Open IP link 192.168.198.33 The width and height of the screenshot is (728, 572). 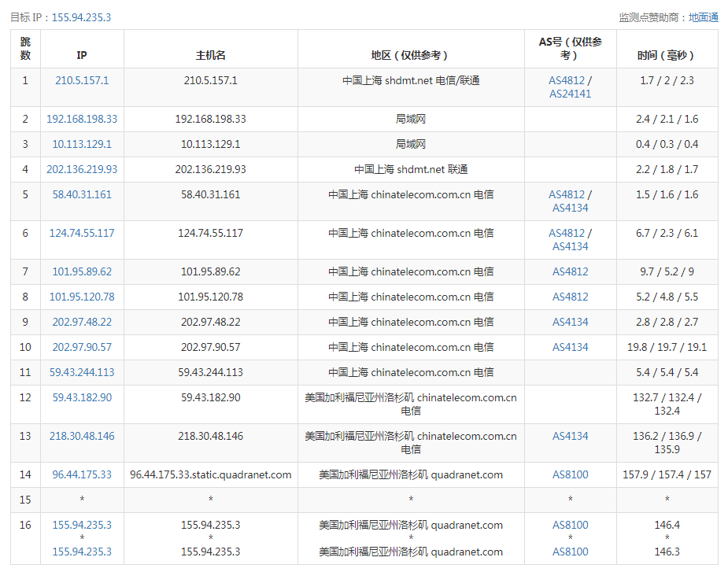pyautogui.click(x=82, y=119)
